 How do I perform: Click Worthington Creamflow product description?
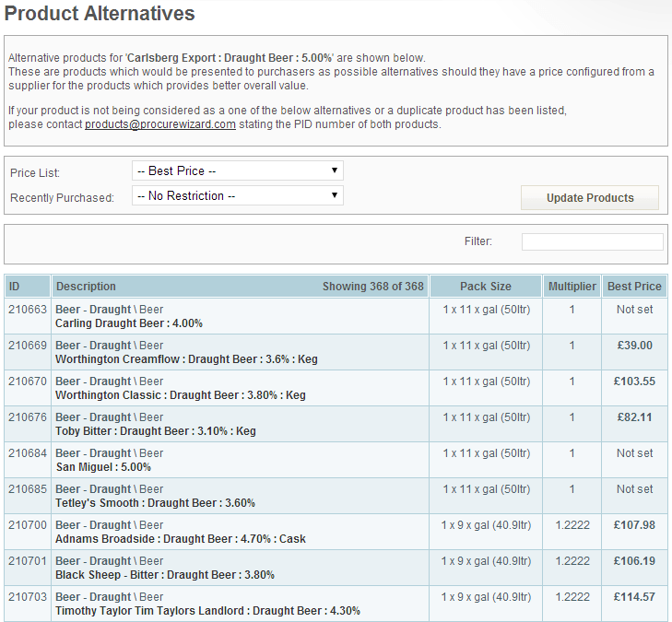[186, 359]
